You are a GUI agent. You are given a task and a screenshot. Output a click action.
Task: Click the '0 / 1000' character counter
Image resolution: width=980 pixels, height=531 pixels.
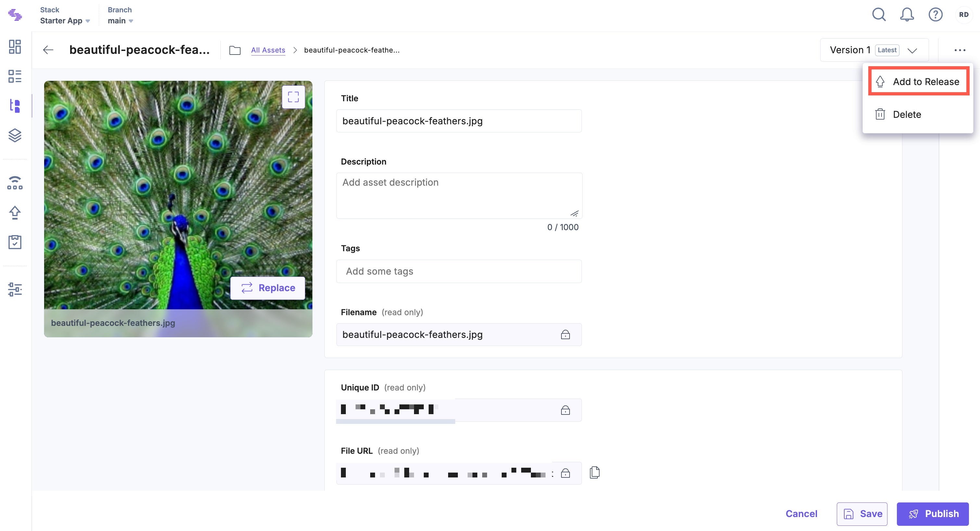[x=563, y=227]
